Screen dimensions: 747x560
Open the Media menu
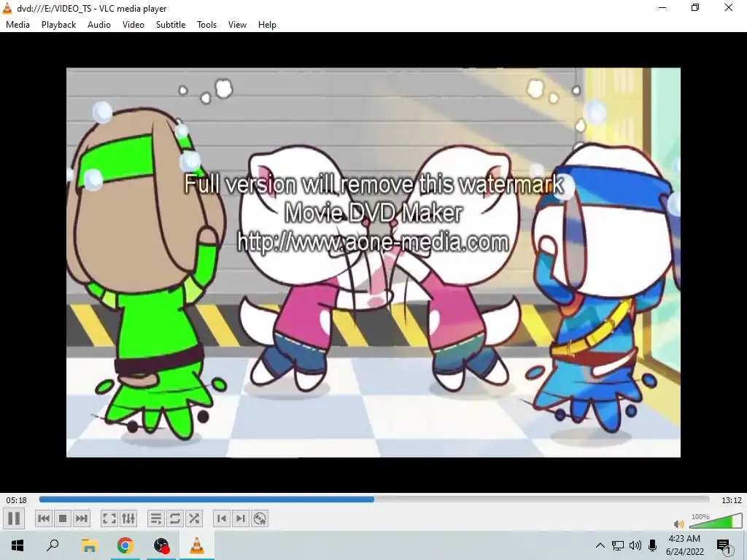coord(18,25)
